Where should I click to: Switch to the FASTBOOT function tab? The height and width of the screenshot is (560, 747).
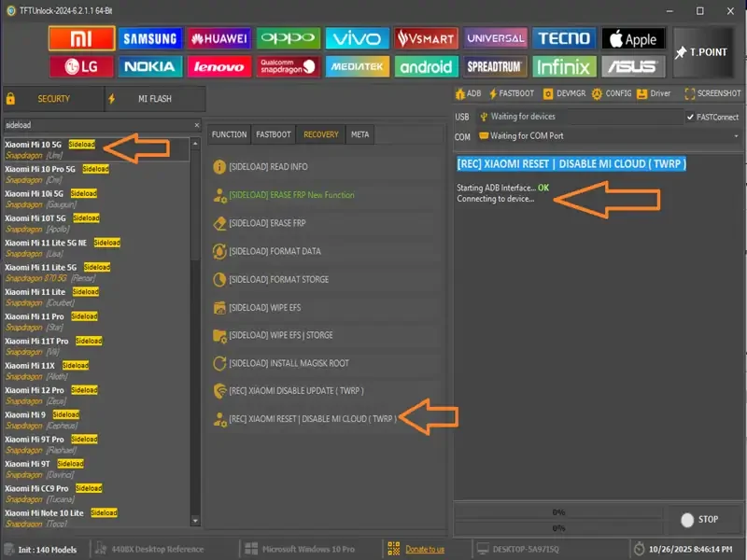pyautogui.click(x=273, y=134)
